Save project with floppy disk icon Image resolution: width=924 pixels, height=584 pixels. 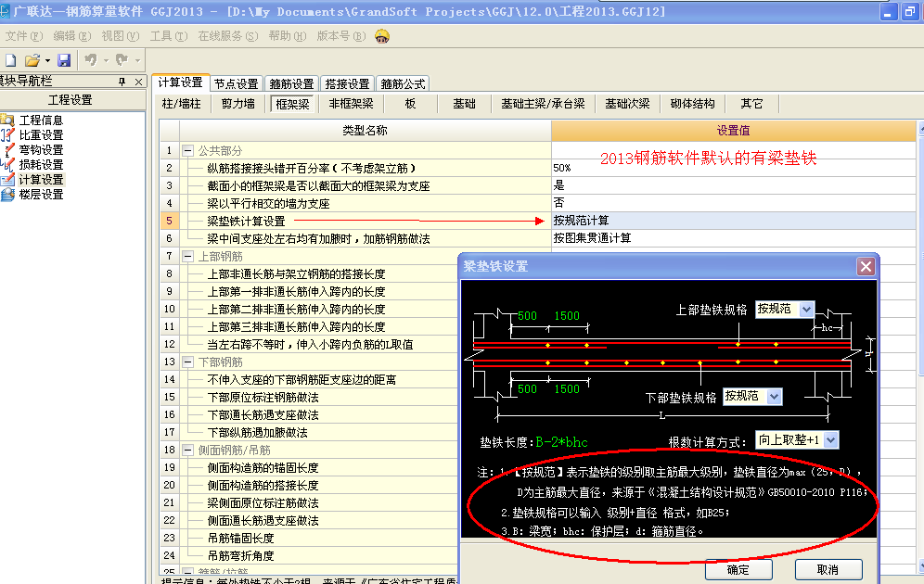(x=64, y=60)
